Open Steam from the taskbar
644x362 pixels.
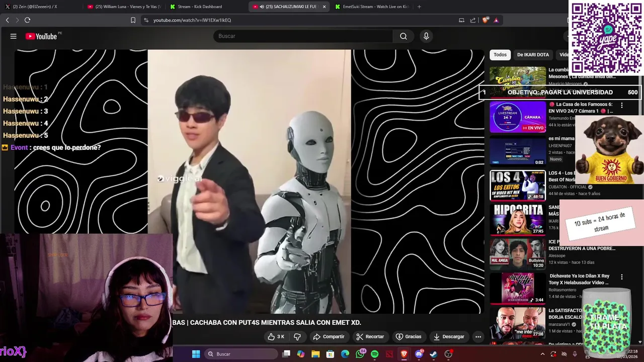click(x=433, y=354)
